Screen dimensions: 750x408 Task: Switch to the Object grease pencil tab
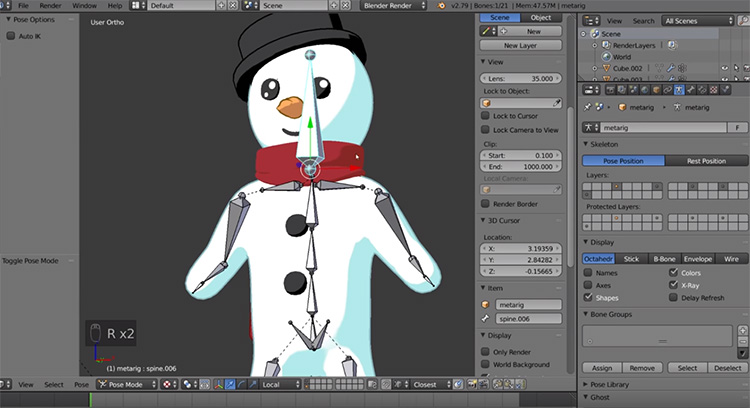541,18
